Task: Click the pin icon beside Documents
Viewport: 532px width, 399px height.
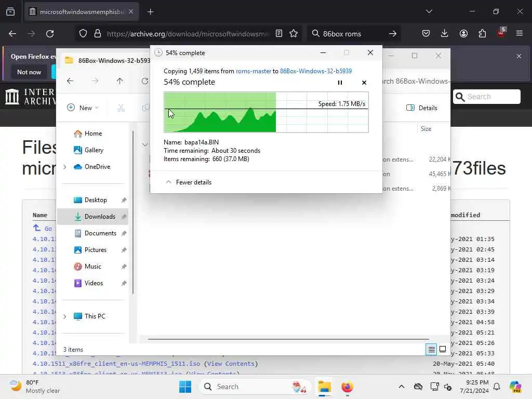Action: [x=124, y=233]
